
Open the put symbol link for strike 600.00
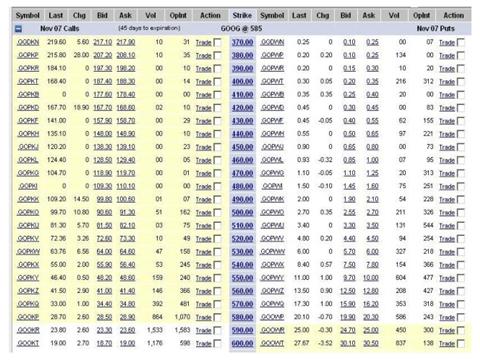[272, 343]
